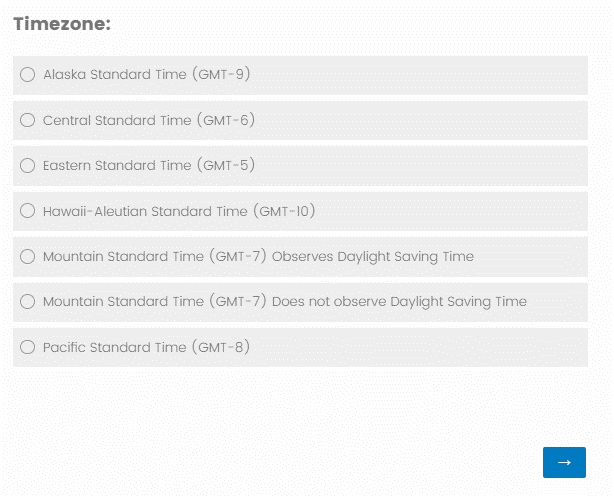Screen dimensions: 614x496
Task: Click the "(GMT-9)" text in the Alaska option
Action: pyautogui.click(x=220, y=75)
